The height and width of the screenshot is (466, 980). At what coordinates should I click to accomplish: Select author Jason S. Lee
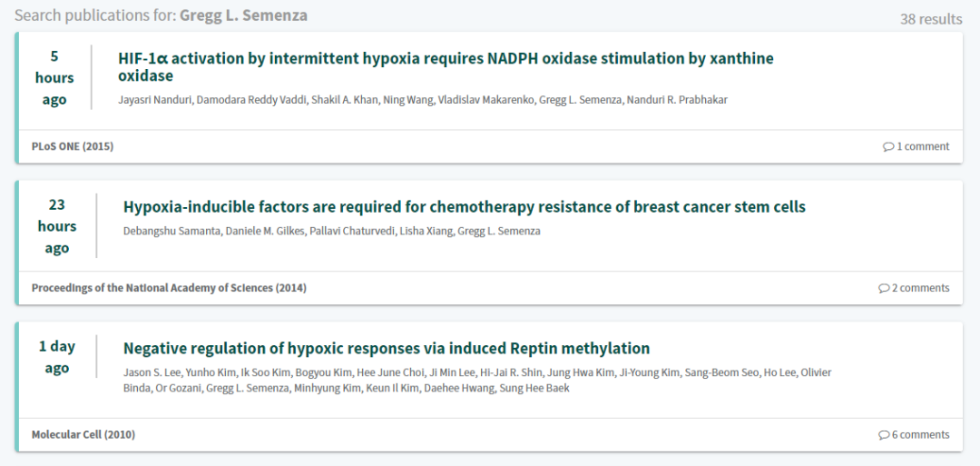click(152, 372)
